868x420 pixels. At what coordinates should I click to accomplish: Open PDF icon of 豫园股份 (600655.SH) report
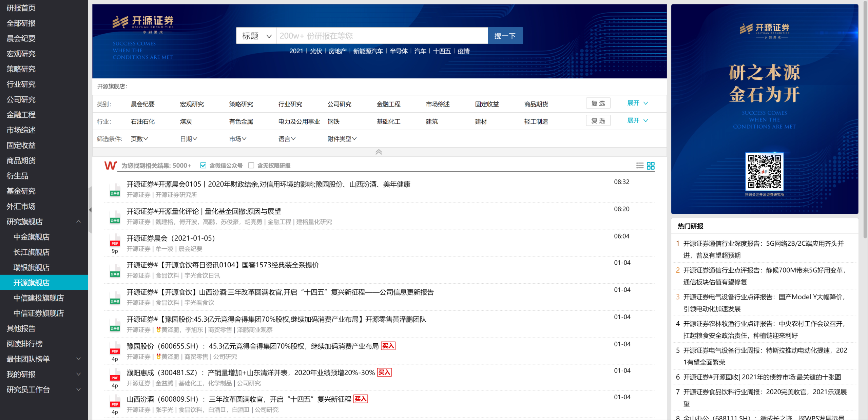coord(115,348)
